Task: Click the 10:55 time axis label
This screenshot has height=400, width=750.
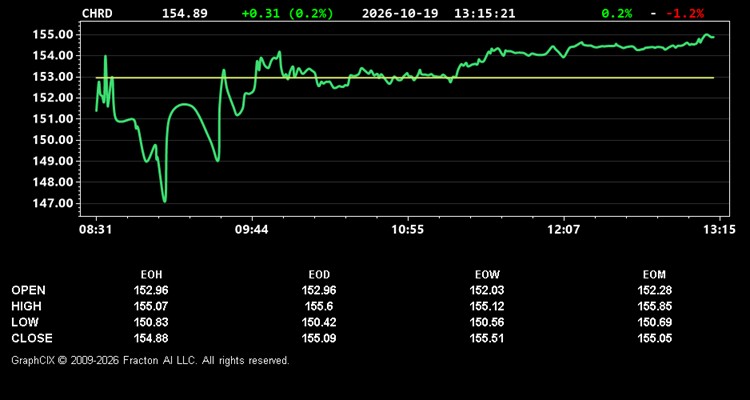Action: click(x=408, y=229)
